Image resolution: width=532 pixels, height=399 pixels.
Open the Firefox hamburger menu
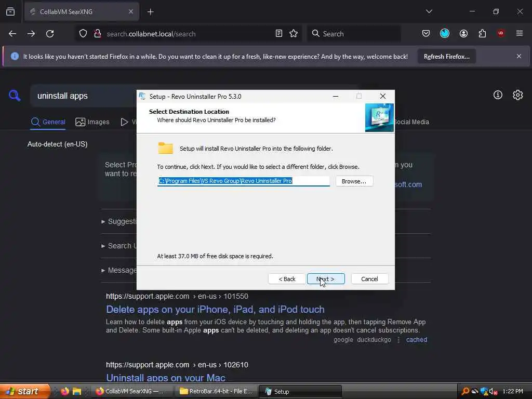point(520,33)
